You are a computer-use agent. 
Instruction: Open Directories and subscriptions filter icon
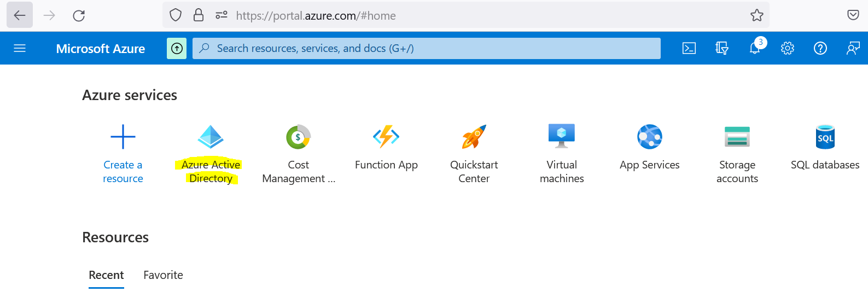722,48
